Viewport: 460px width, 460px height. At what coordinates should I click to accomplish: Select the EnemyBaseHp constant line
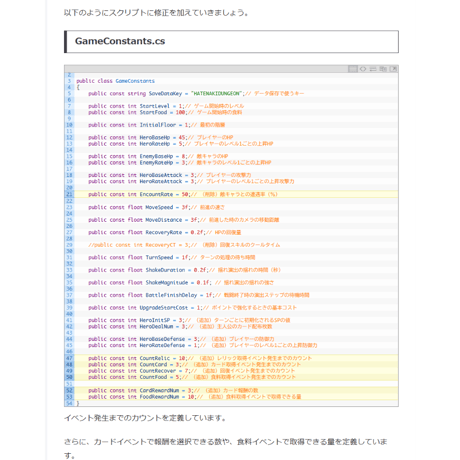click(x=158, y=156)
